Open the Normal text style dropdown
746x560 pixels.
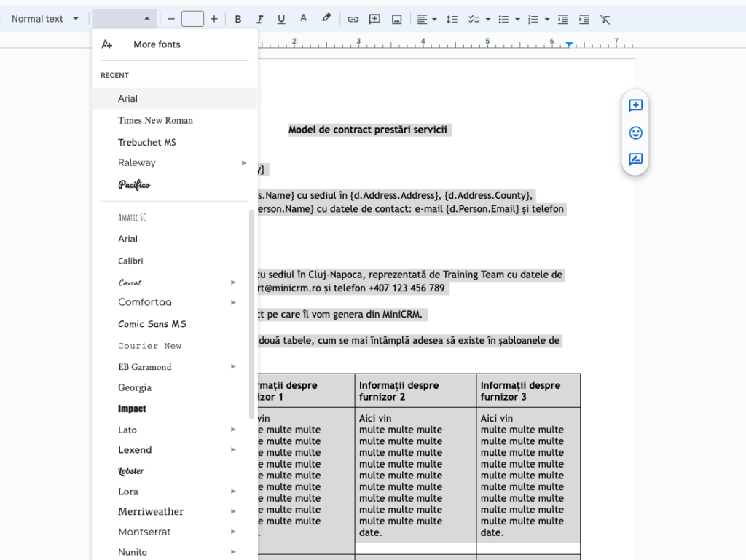tap(44, 19)
